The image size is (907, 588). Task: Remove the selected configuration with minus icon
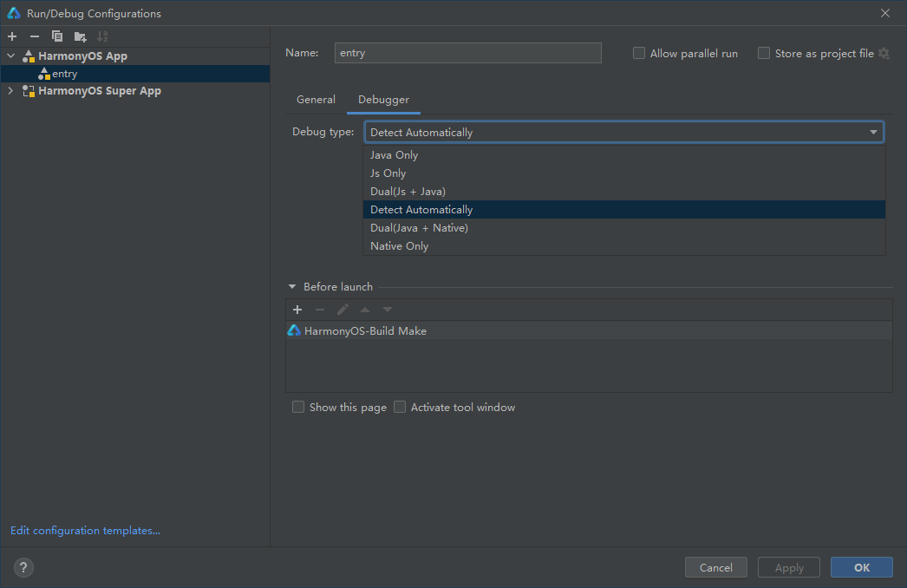pos(35,36)
